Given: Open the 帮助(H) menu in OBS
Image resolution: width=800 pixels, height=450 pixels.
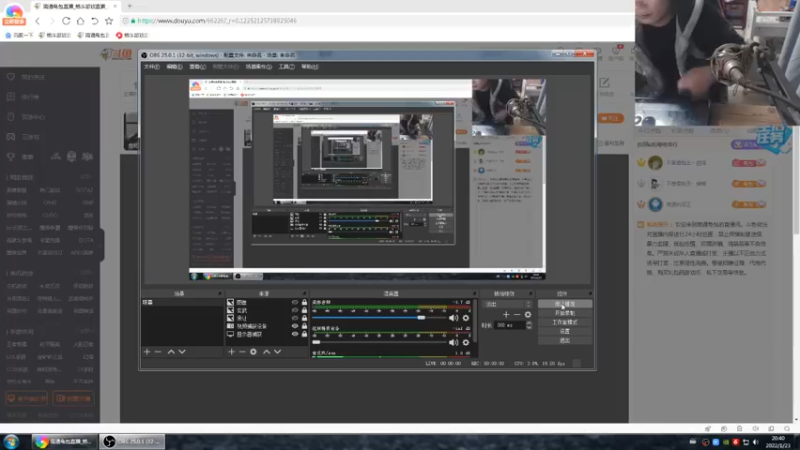Looking at the screenshot, I should click(x=309, y=67).
